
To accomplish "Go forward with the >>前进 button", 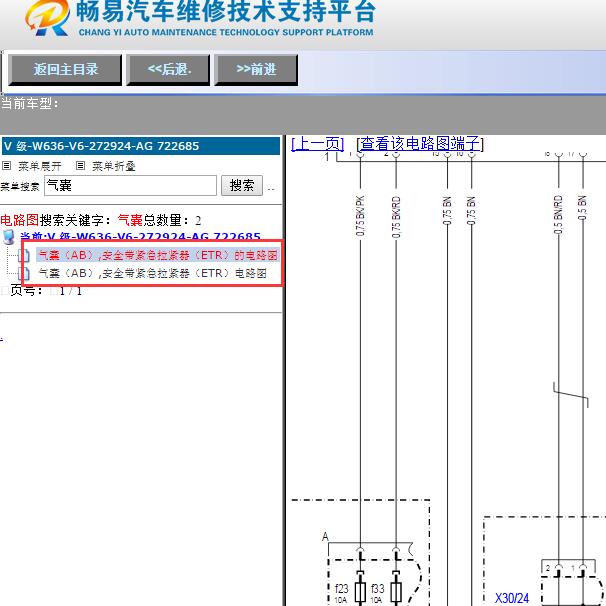I will click(256, 70).
